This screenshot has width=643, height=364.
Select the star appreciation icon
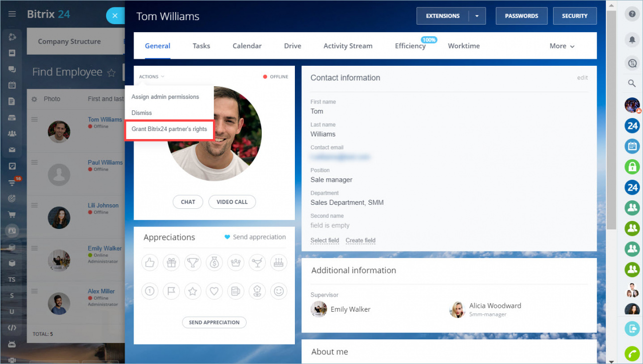193,291
